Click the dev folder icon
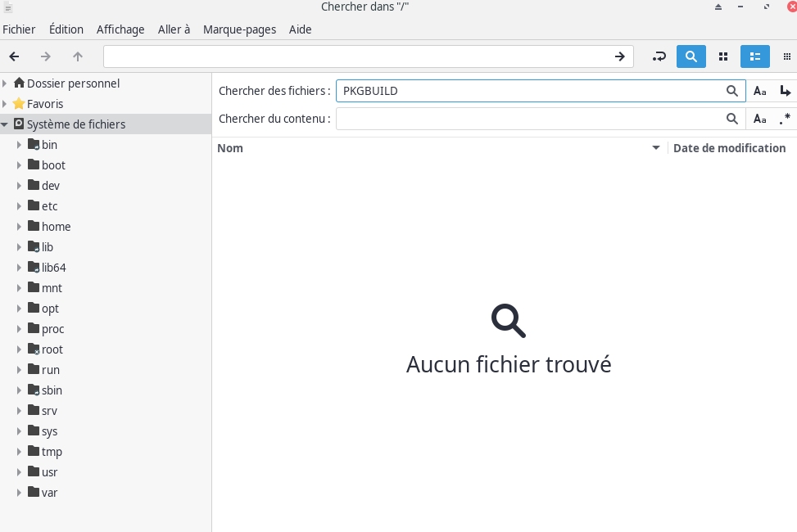 pyautogui.click(x=34, y=185)
